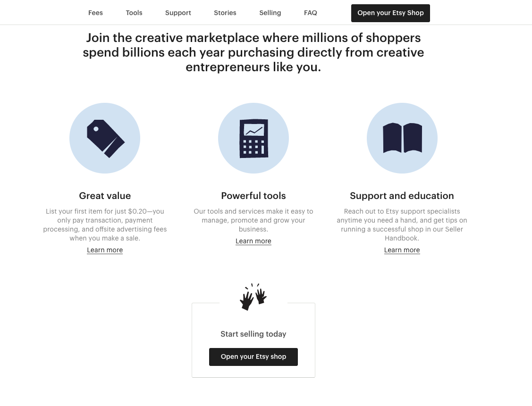Click the Start selling today text
The width and height of the screenshot is (532, 406).
(x=253, y=334)
